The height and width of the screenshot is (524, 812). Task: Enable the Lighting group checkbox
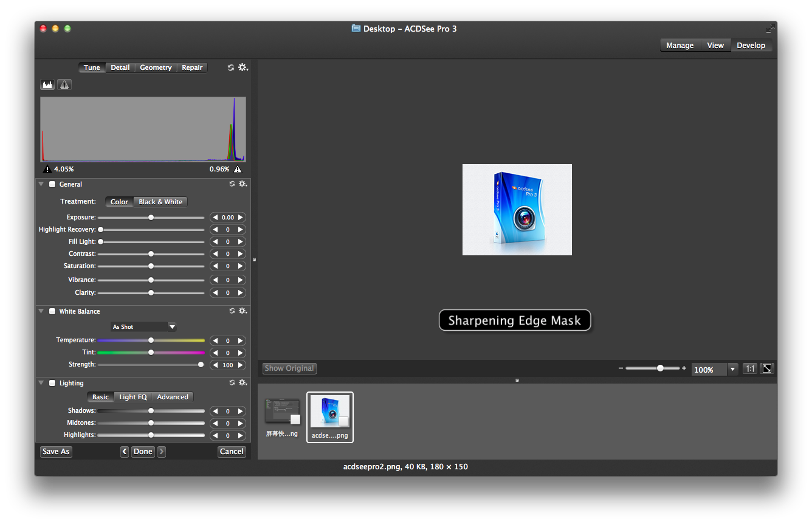[52, 383]
